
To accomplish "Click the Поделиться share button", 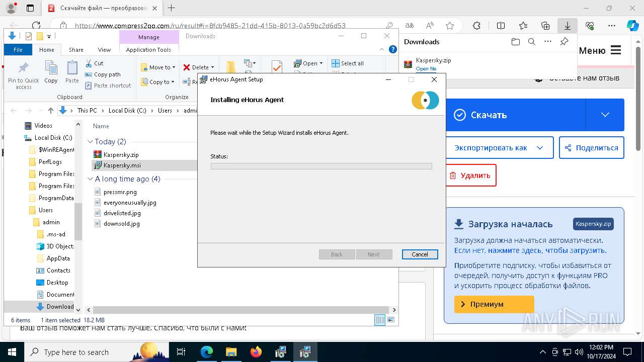I will (x=591, y=148).
